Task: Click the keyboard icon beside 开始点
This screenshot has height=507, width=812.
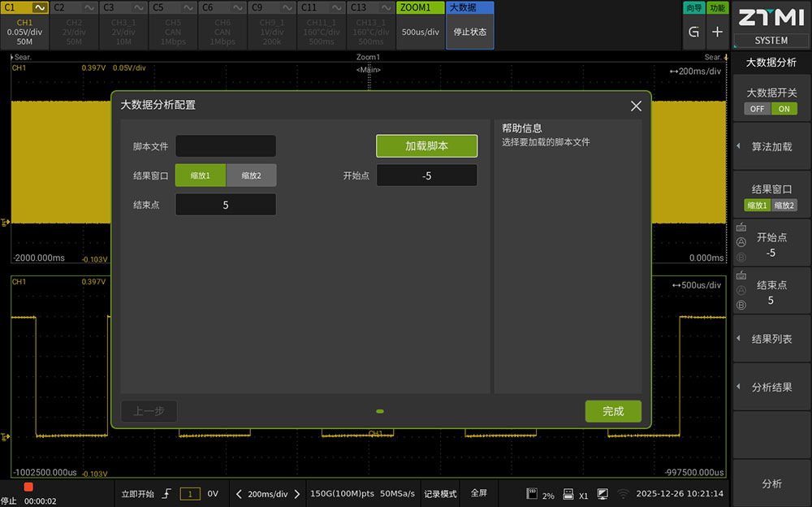Action: [741, 227]
